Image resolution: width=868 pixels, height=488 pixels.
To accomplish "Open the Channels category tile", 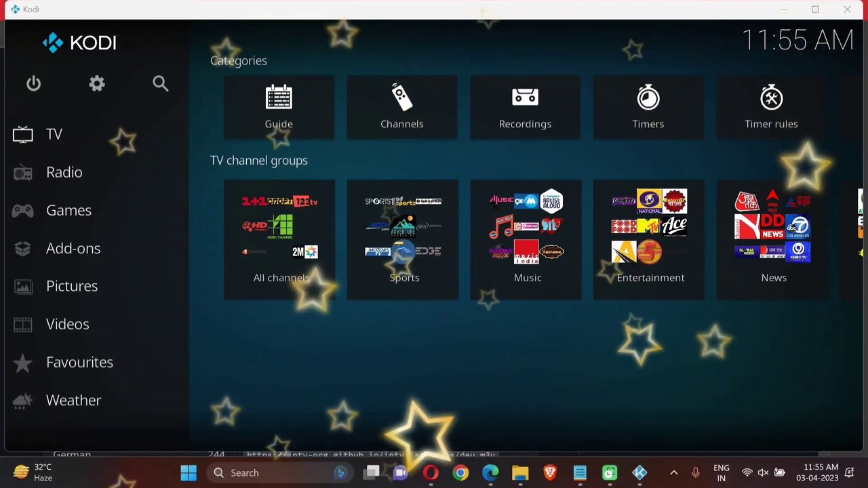I will (x=402, y=107).
